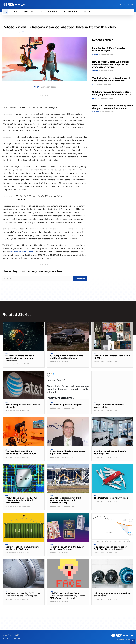Open the climate chart thumbnail

tap(112, 527)
